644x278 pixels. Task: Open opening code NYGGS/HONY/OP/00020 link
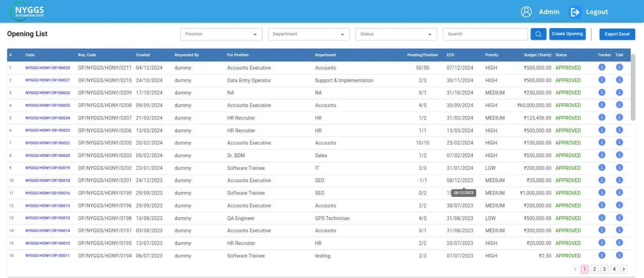click(47, 156)
